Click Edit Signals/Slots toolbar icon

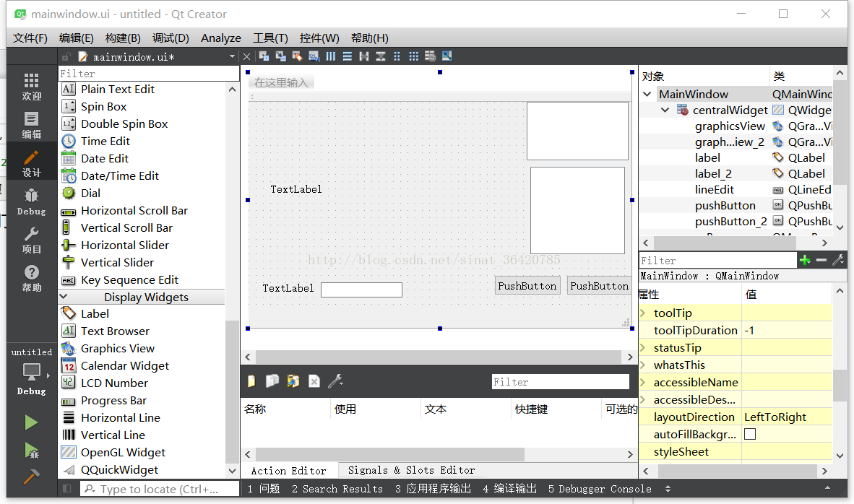coord(281,56)
